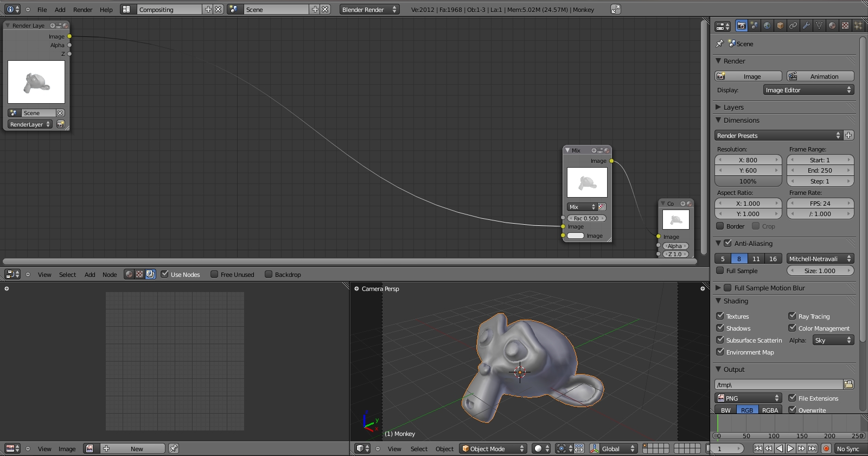Viewport: 868px width, 456px height.
Task: Click the render Animation button
Action: pos(820,76)
